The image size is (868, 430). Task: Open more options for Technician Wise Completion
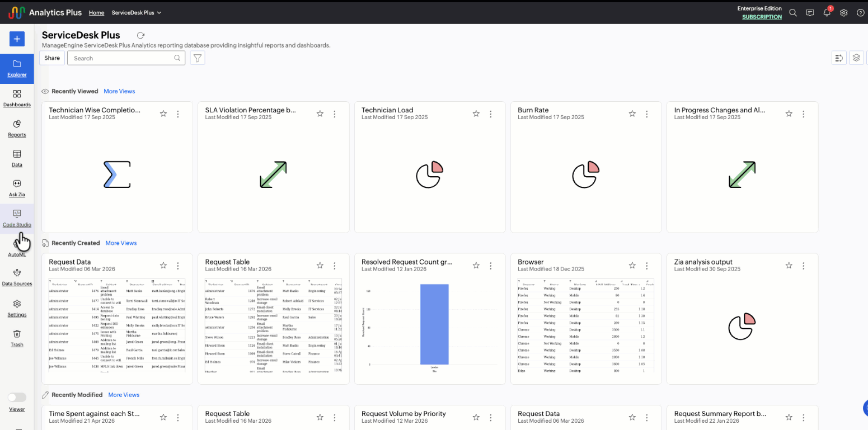pyautogui.click(x=178, y=114)
